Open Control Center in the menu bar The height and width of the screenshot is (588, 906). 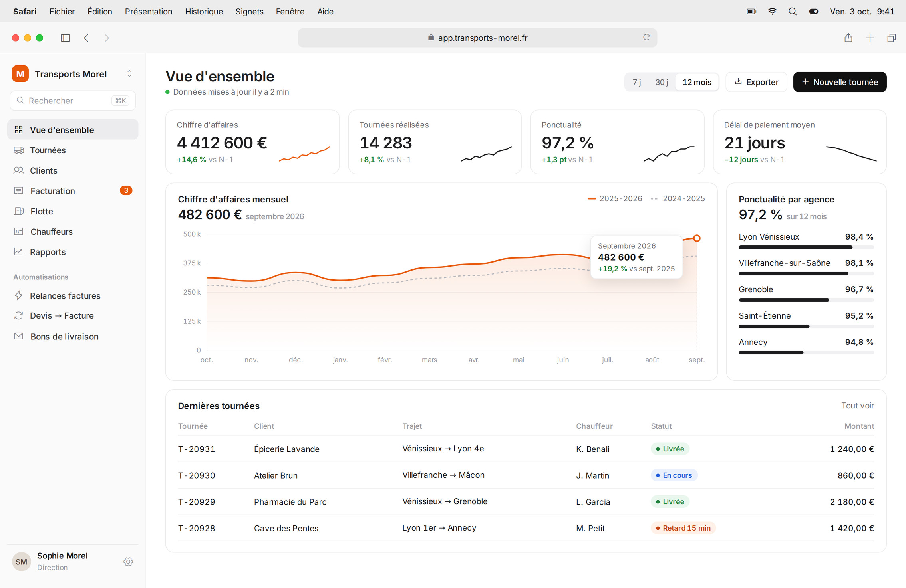pyautogui.click(x=813, y=12)
